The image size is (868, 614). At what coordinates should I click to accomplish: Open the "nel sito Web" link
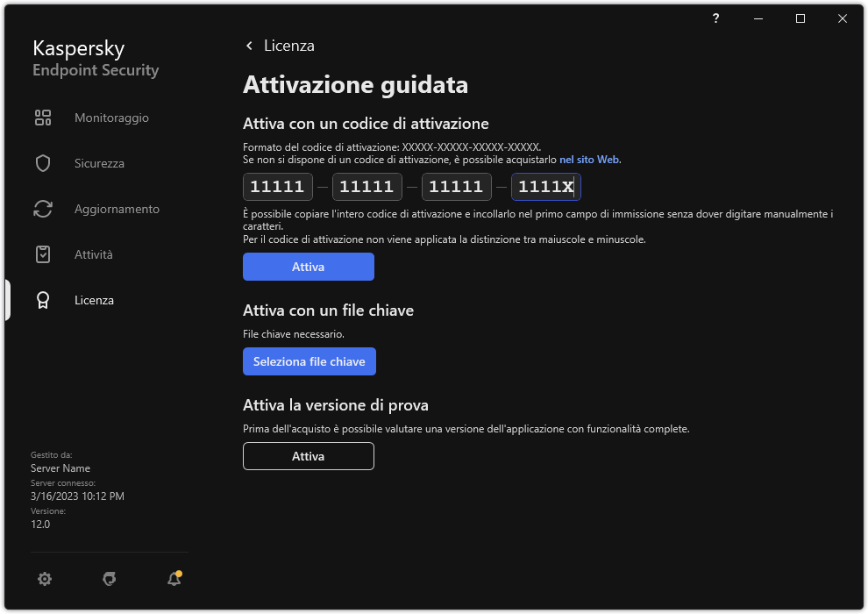[x=590, y=160]
